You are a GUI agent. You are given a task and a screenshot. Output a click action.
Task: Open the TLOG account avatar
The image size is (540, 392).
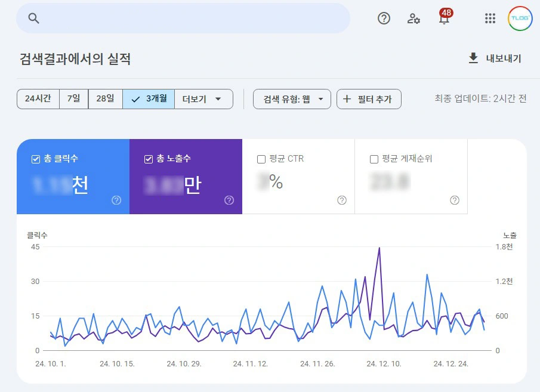520,18
